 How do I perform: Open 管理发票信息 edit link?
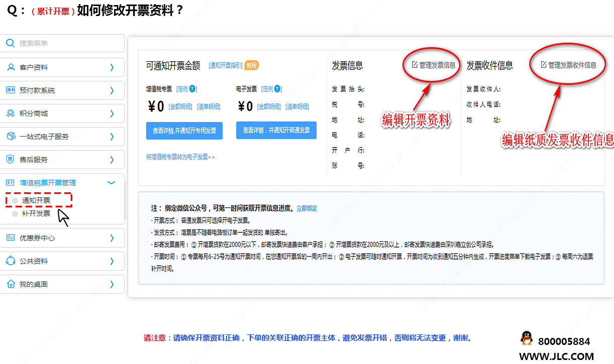[434, 65]
